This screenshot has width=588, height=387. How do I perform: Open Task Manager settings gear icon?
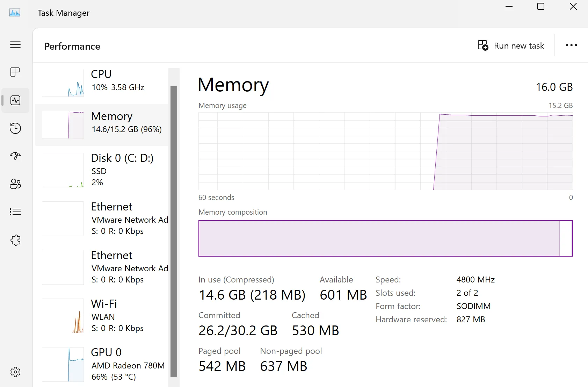(x=15, y=372)
